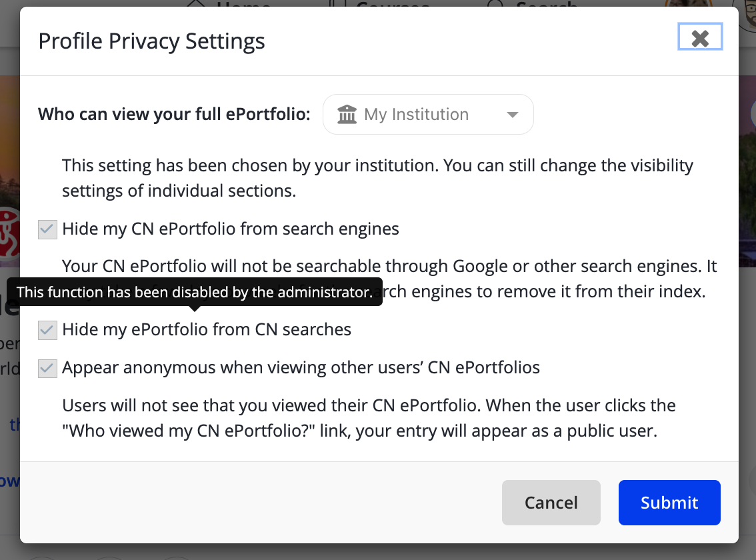Click the 'Hide my ePortfolio from CN searches' label

coord(207,330)
